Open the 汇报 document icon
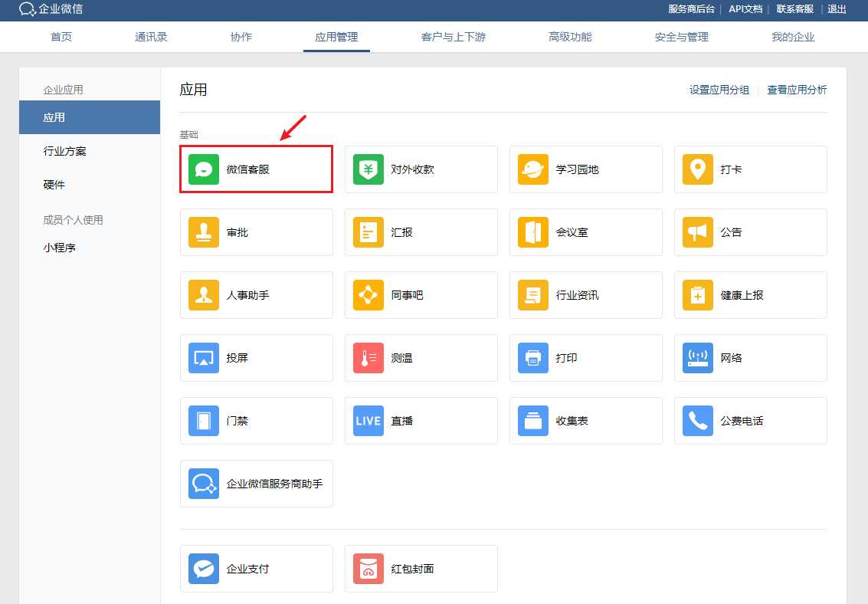 (x=368, y=232)
